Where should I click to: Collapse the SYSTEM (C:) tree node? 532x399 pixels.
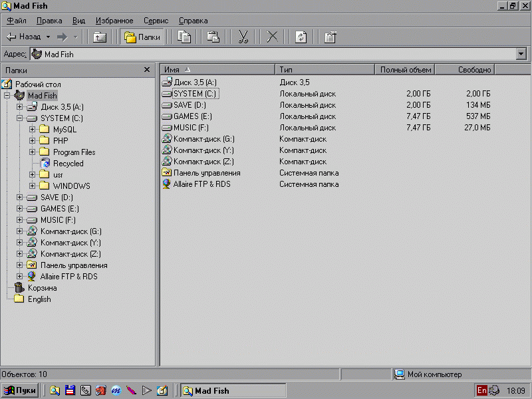pyautogui.click(x=20, y=118)
